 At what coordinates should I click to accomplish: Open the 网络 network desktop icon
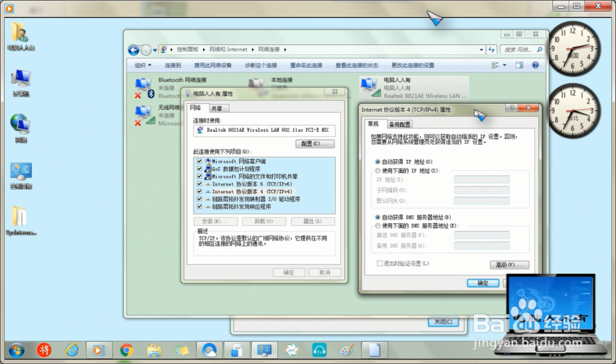[20, 128]
